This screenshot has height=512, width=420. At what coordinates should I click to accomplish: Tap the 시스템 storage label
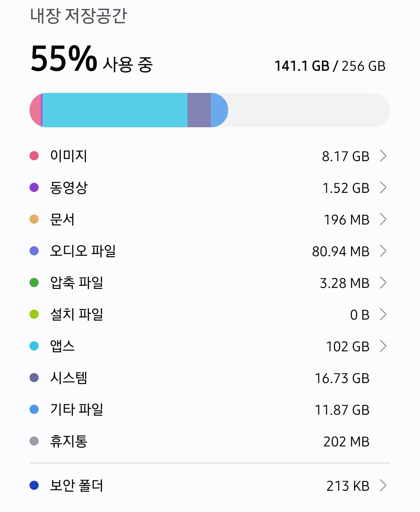coord(69,378)
